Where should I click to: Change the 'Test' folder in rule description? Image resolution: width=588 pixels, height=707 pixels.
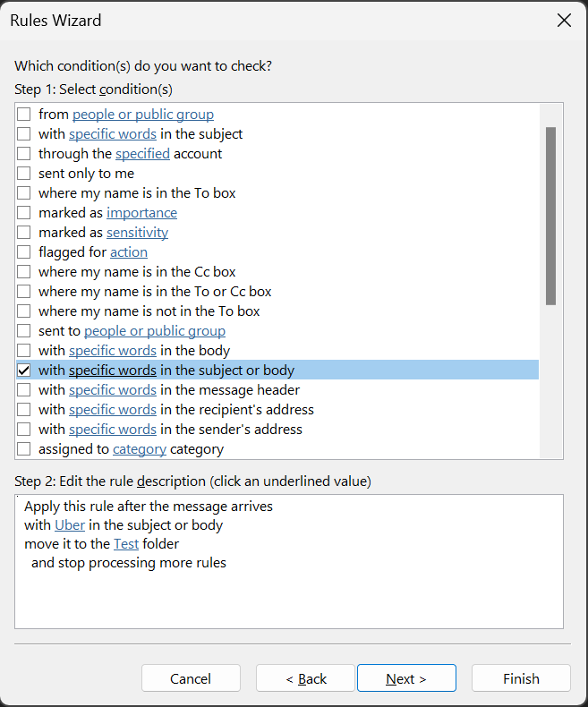pos(127,544)
